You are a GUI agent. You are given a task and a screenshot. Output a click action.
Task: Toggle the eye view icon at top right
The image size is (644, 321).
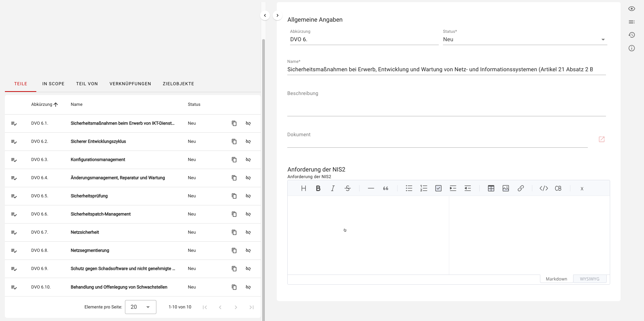[631, 9]
